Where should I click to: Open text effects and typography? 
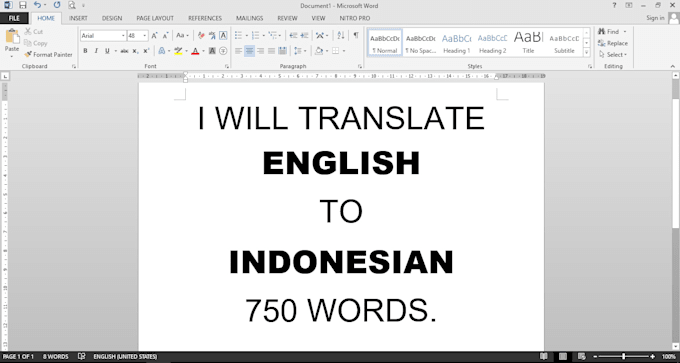[163, 51]
